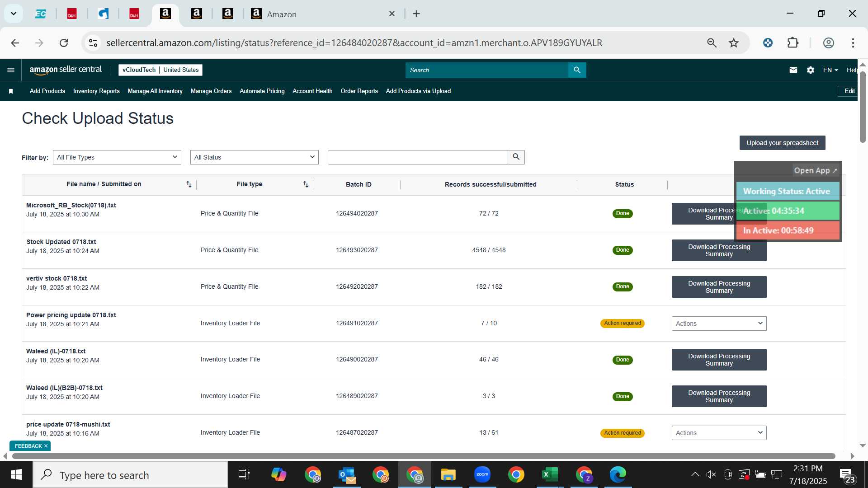
Task: Open Task View on the taskbar
Action: [244, 474]
